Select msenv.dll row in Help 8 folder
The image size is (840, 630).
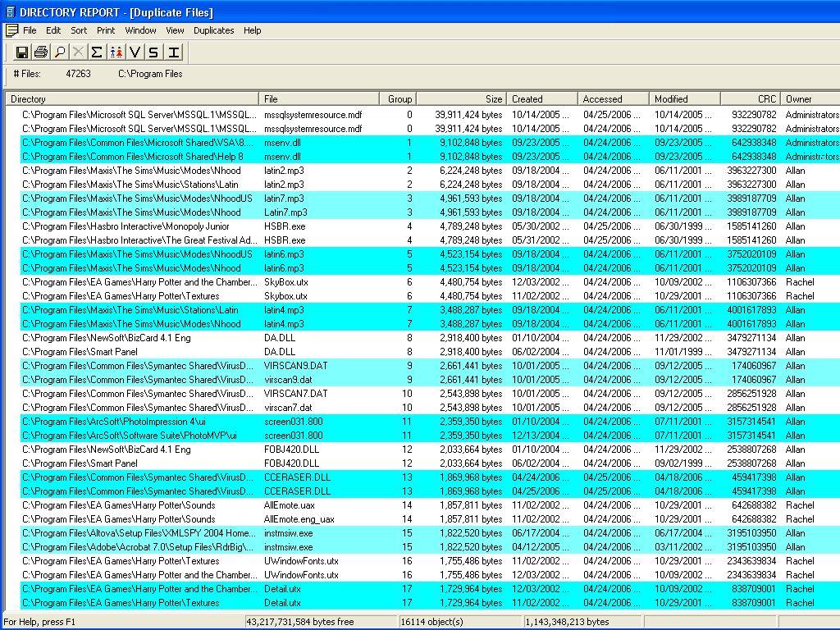430,157
